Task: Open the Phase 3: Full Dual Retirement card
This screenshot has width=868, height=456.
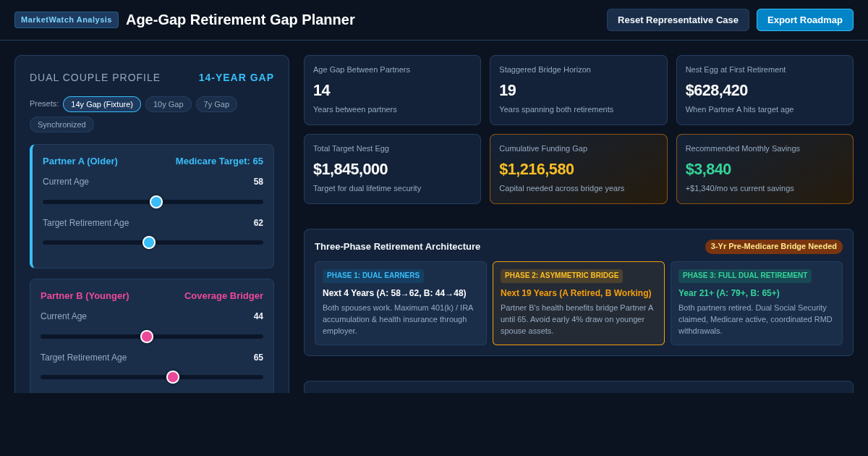Action: click(x=757, y=303)
